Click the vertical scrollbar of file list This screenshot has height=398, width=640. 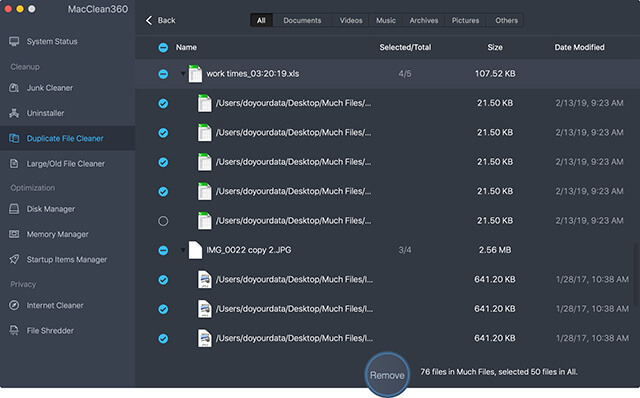tap(635, 273)
